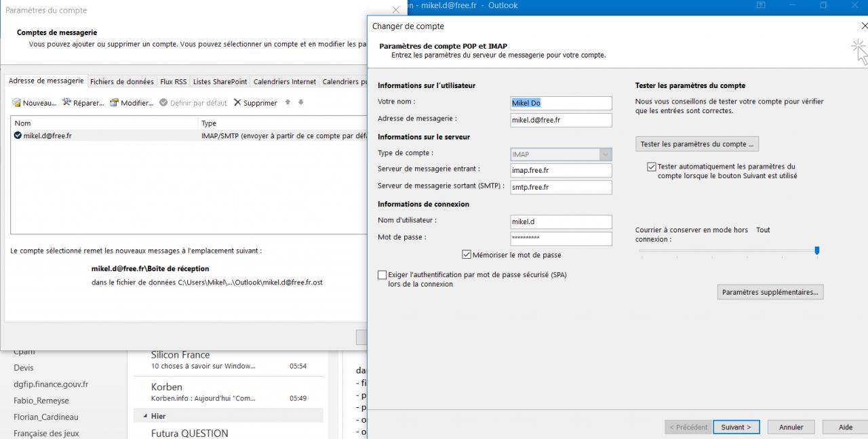
Task: Click the Type column header
Action: [x=283, y=123]
